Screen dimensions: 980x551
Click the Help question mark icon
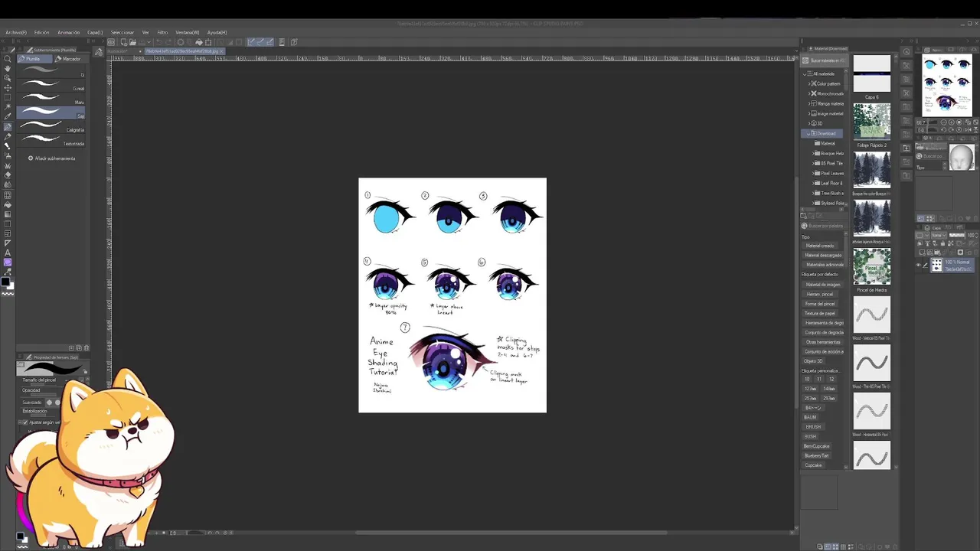[294, 42]
